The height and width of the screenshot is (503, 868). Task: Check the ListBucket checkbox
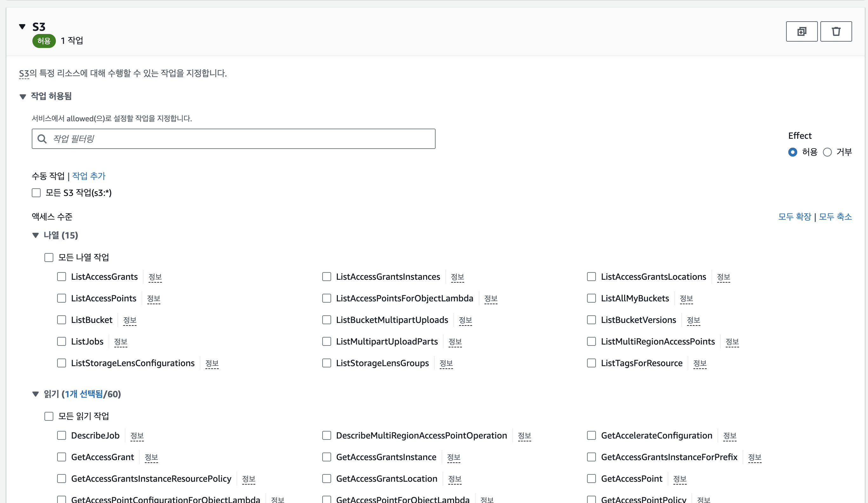point(62,320)
